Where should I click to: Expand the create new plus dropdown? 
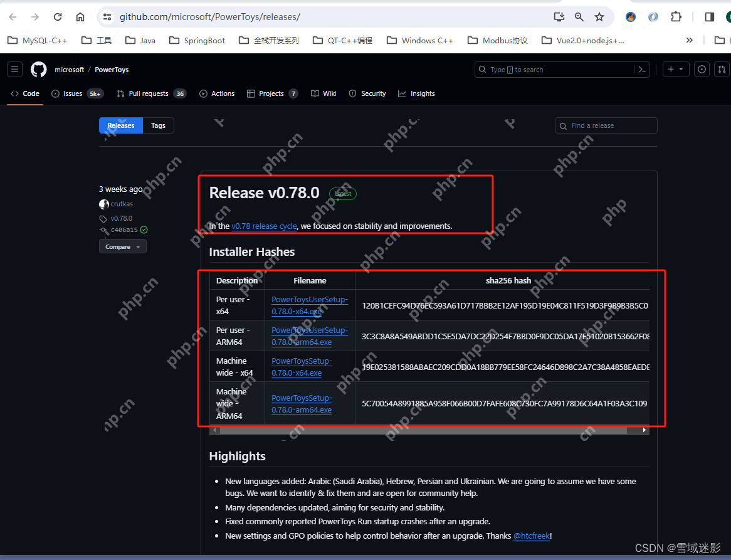(x=676, y=70)
